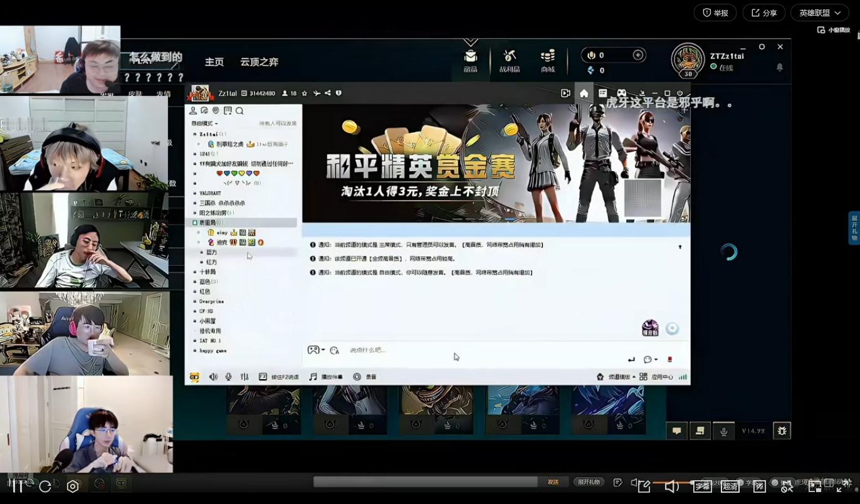Click the location pin icon above channel list

(216, 111)
